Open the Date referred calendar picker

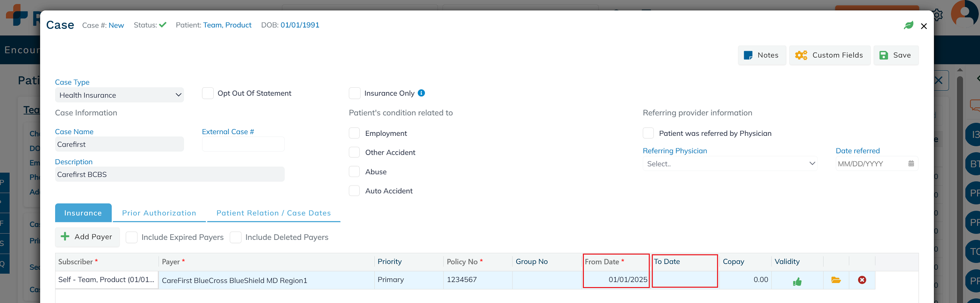coord(911,163)
